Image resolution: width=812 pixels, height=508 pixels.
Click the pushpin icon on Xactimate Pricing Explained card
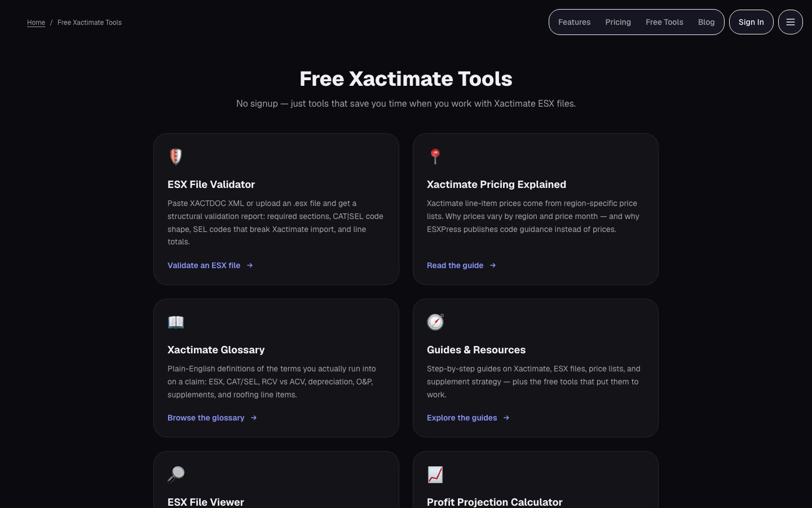tap(435, 156)
